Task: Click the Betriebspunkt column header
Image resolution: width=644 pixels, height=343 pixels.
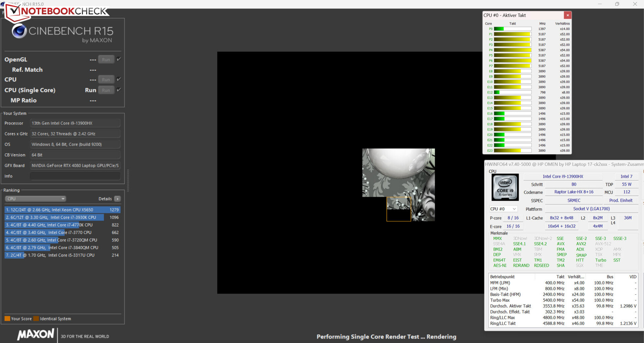Action: (512, 277)
